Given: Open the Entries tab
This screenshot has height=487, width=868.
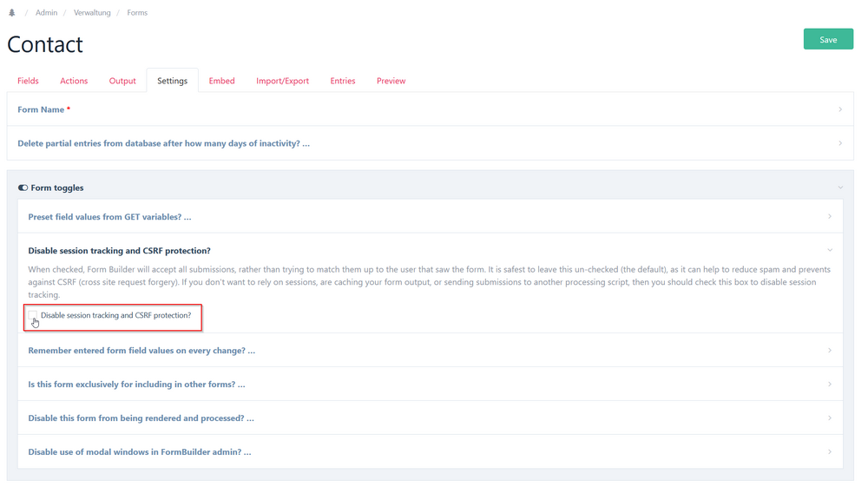Looking at the screenshot, I should [342, 81].
